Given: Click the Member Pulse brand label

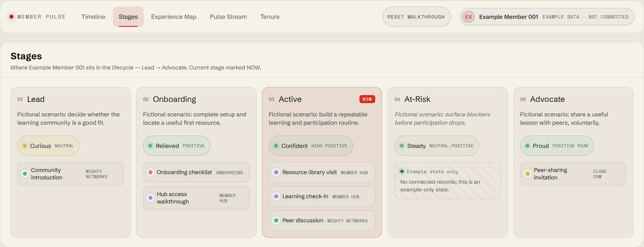Looking at the screenshot, I should coord(41,17).
